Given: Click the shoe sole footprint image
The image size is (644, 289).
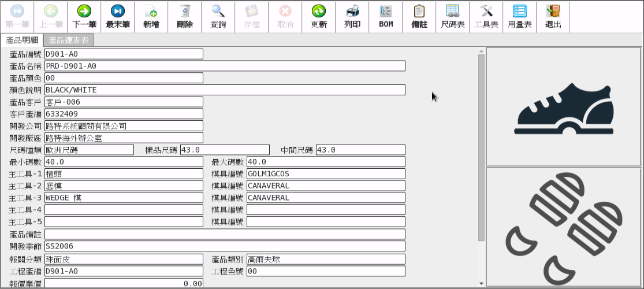Looking at the screenshot, I should [564, 227].
